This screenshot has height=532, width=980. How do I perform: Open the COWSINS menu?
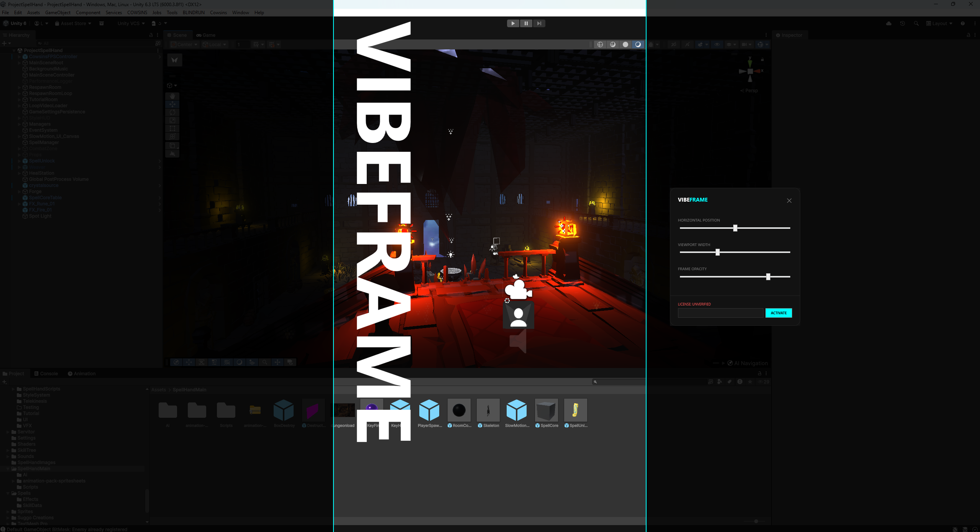tap(137, 13)
